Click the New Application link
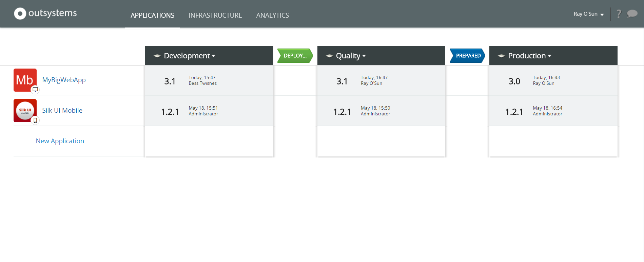 pos(60,141)
